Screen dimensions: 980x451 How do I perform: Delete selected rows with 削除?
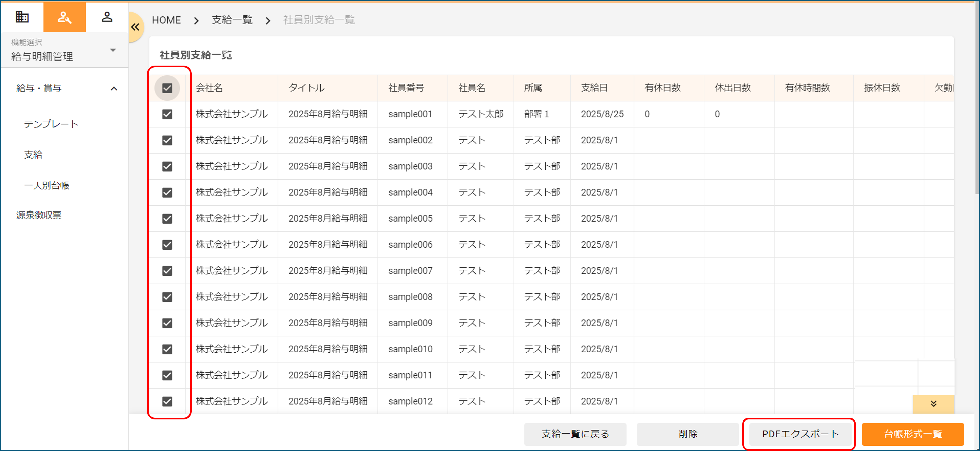pos(688,434)
